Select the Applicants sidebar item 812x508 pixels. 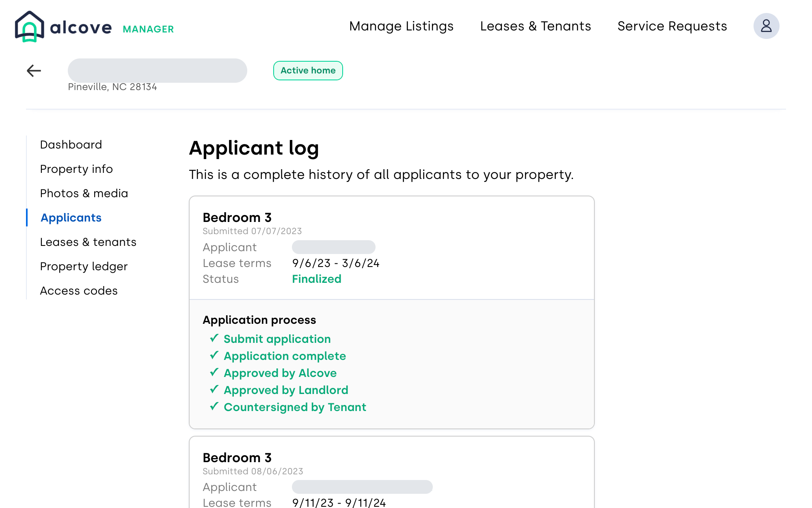point(71,218)
